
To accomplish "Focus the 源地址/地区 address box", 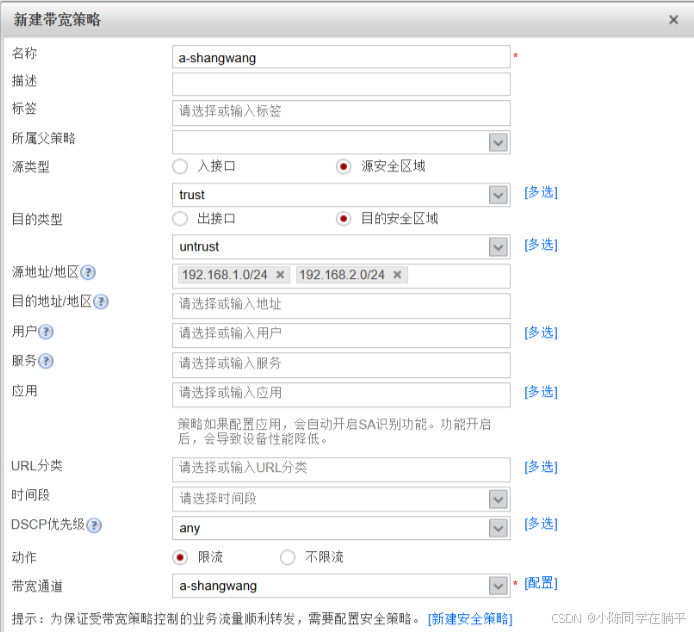I will point(341,276).
